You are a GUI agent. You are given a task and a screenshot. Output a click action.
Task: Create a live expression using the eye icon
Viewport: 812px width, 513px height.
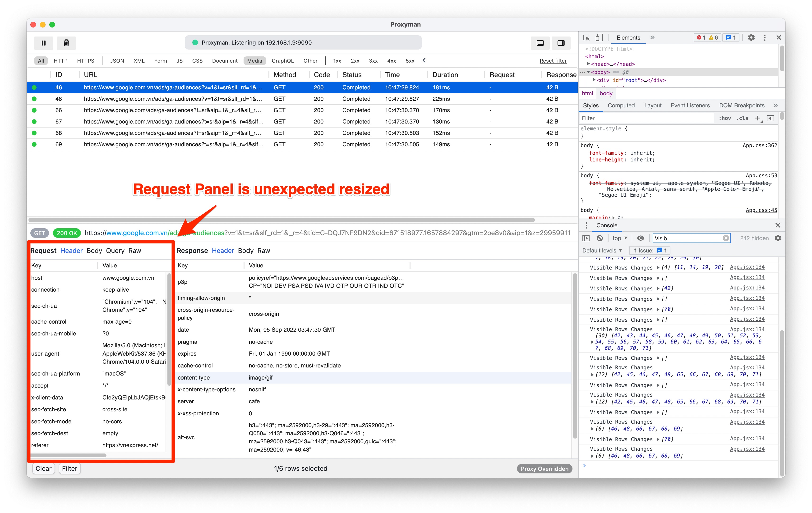pos(641,238)
